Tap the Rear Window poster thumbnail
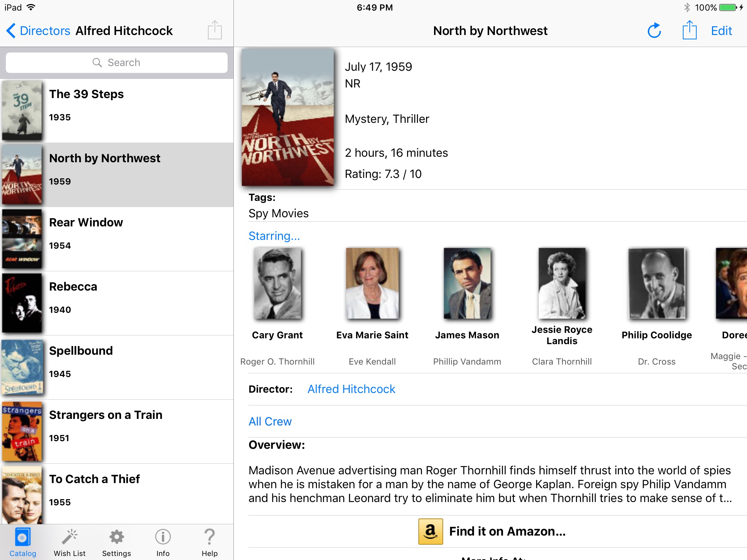Viewport: 747px width, 560px height. pyautogui.click(x=22, y=239)
